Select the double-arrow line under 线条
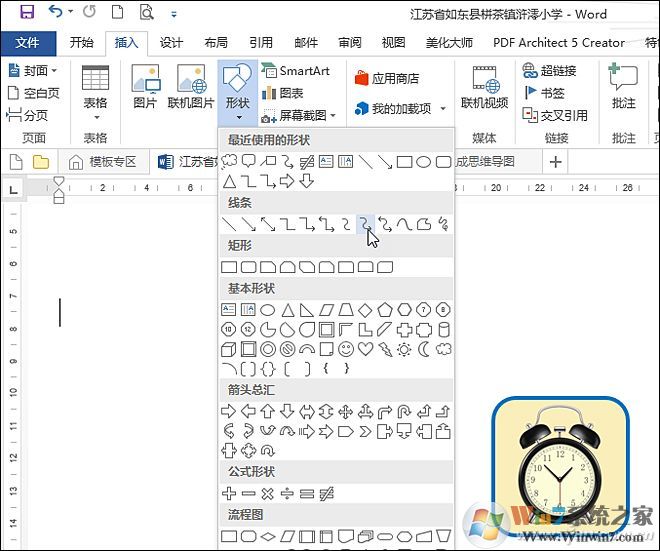 pos(268,224)
